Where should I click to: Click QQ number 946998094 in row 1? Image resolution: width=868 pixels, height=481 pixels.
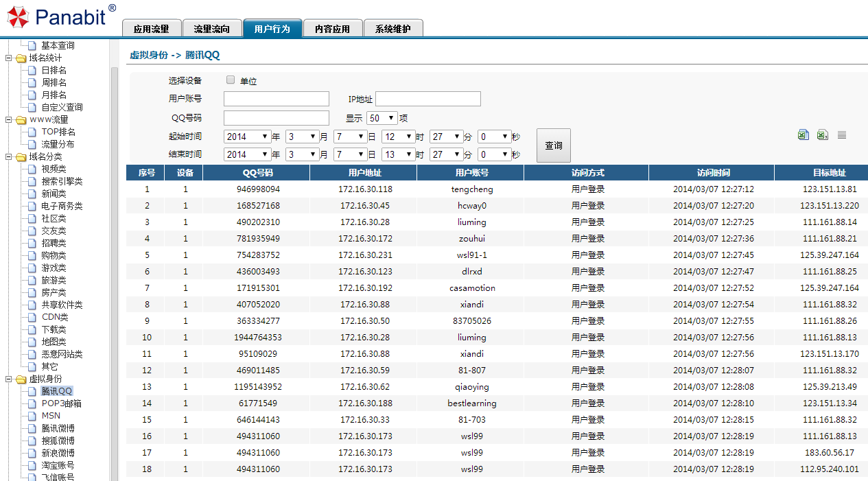coord(258,189)
